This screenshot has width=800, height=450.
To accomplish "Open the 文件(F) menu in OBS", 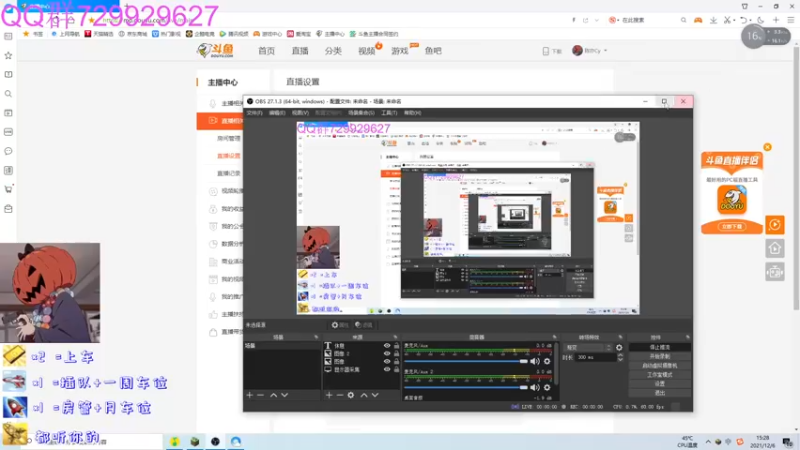I will point(254,113).
